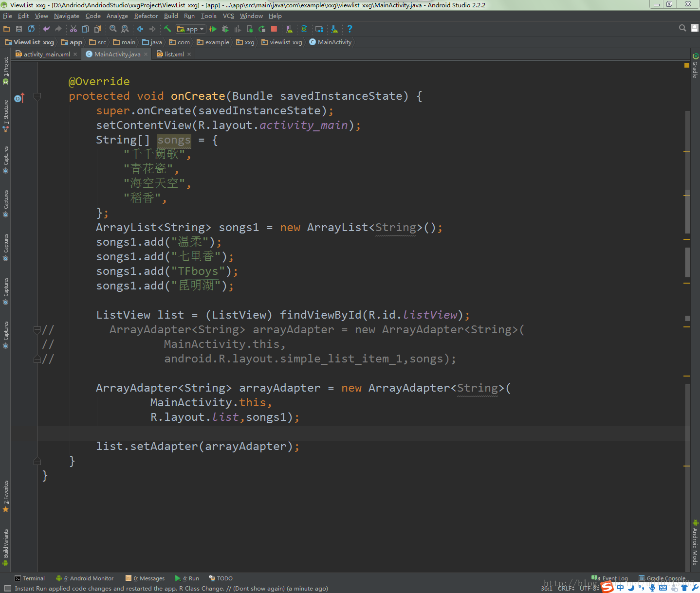Run app with the green play icon
The width and height of the screenshot is (700, 593).
tap(213, 29)
